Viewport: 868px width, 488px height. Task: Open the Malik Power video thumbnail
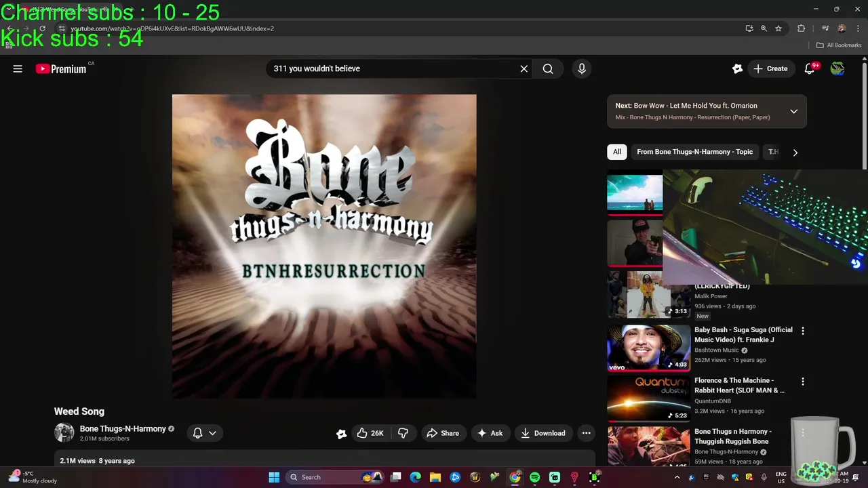tap(648, 294)
